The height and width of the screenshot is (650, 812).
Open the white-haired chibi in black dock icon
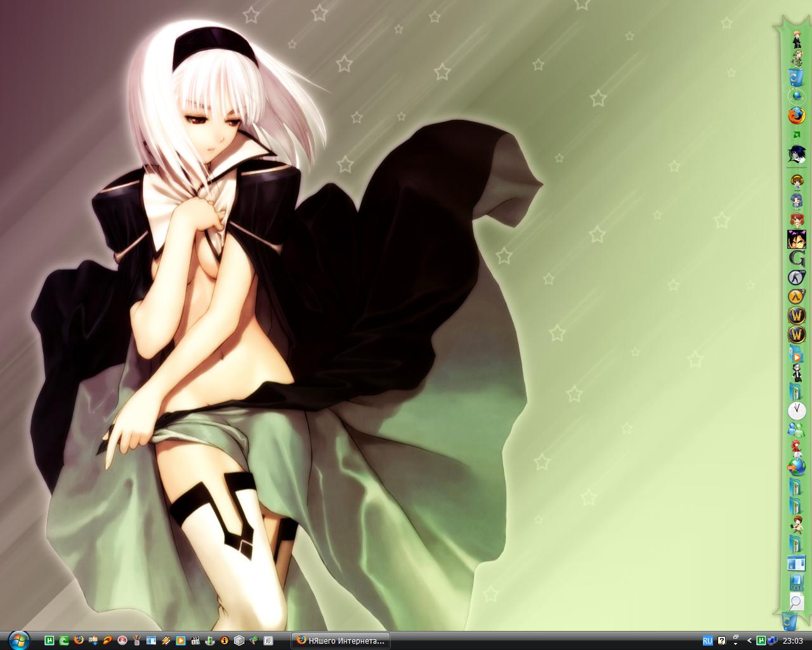797,373
